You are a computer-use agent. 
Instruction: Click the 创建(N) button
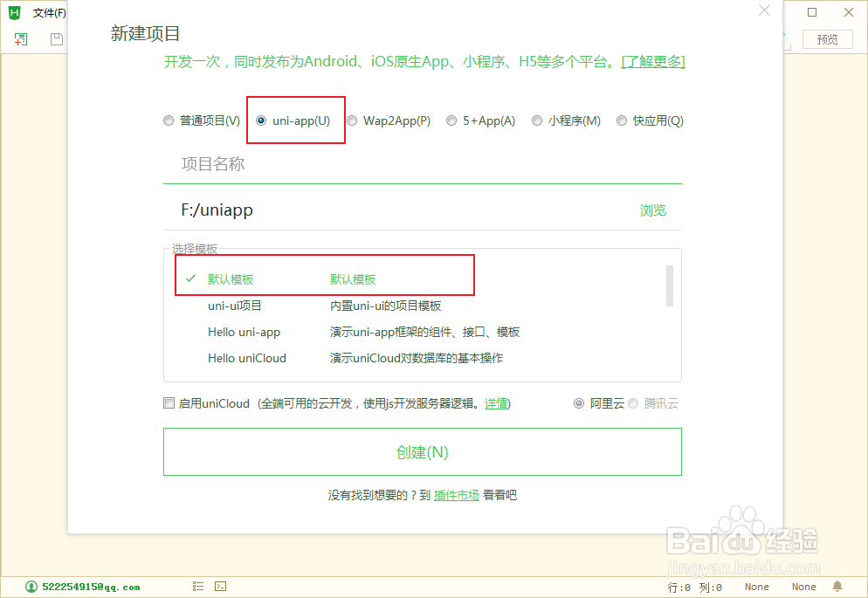tap(423, 452)
